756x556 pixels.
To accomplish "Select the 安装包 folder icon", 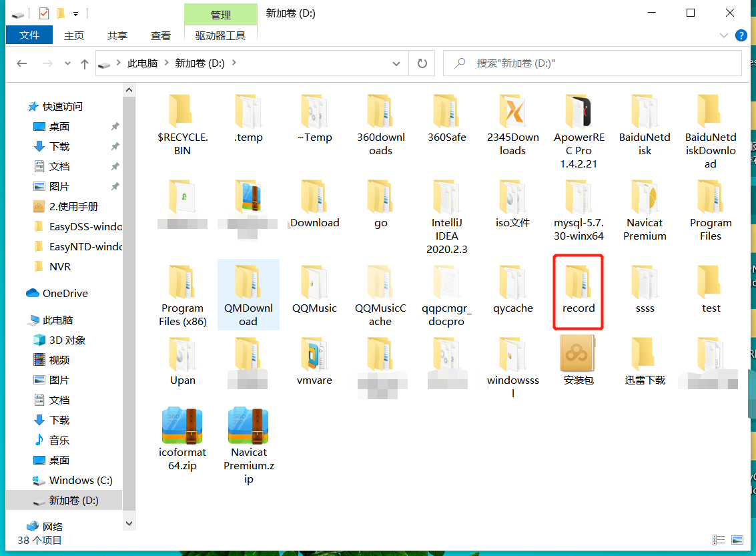I will [x=579, y=354].
